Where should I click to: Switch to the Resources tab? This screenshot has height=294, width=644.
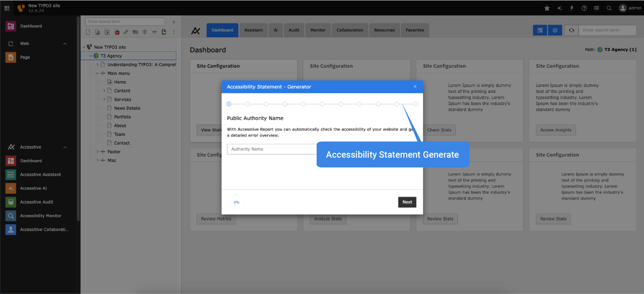(x=384, y=30)
